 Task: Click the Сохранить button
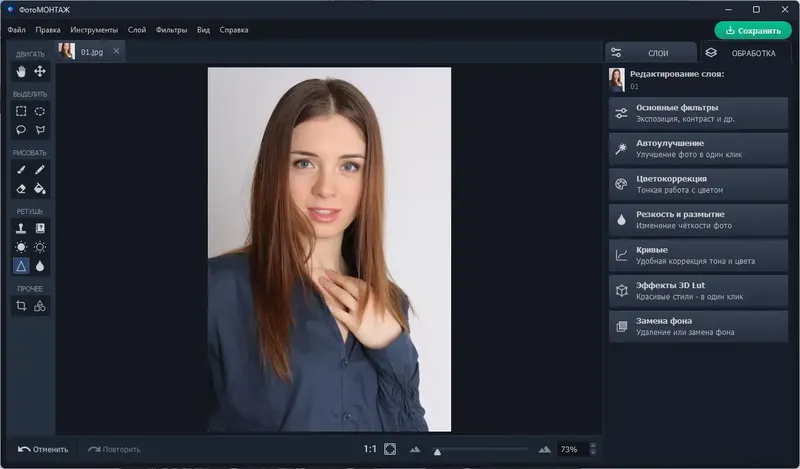click(x=753, y=31)
